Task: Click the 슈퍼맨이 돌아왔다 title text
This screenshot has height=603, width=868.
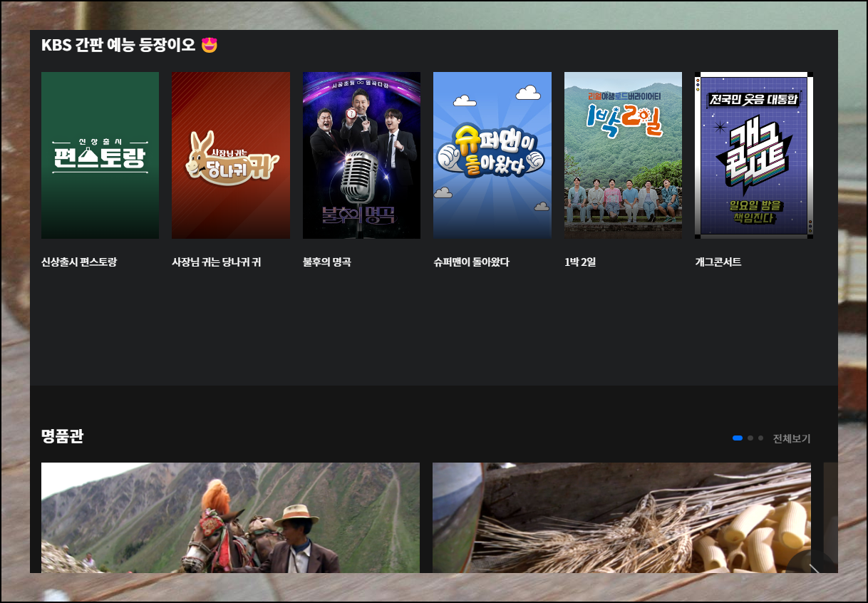Action: click(x=471, y=262)
